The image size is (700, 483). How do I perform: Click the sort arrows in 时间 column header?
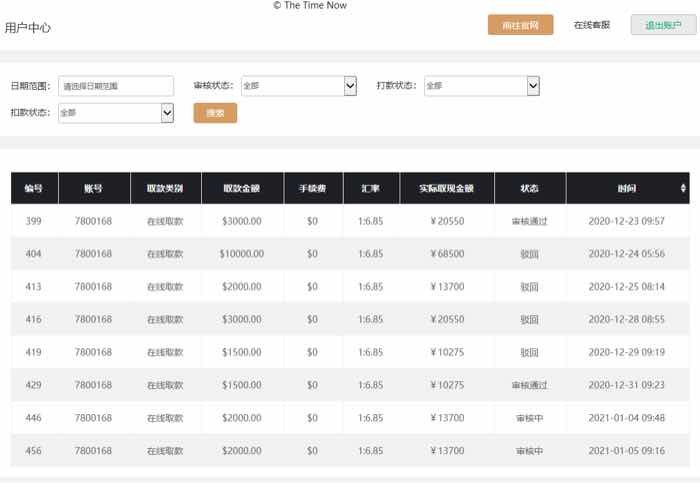[684, 188]
